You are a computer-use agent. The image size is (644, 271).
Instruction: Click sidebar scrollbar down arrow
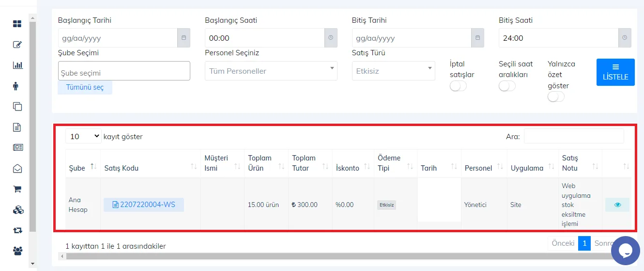(x=32, y=264)
